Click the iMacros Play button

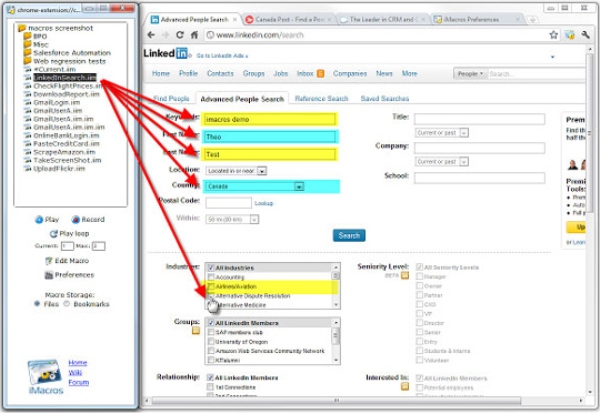(x=50, y=219)
